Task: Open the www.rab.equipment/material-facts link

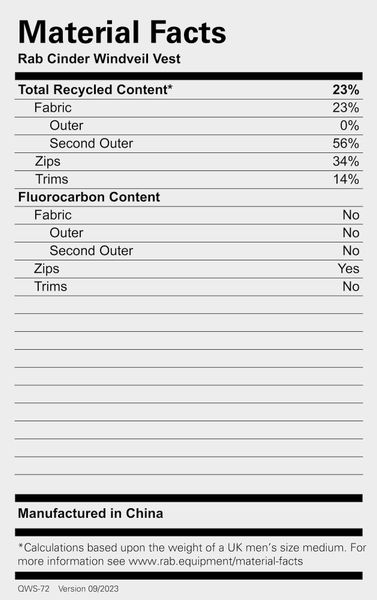Action: tap(215, 561)
